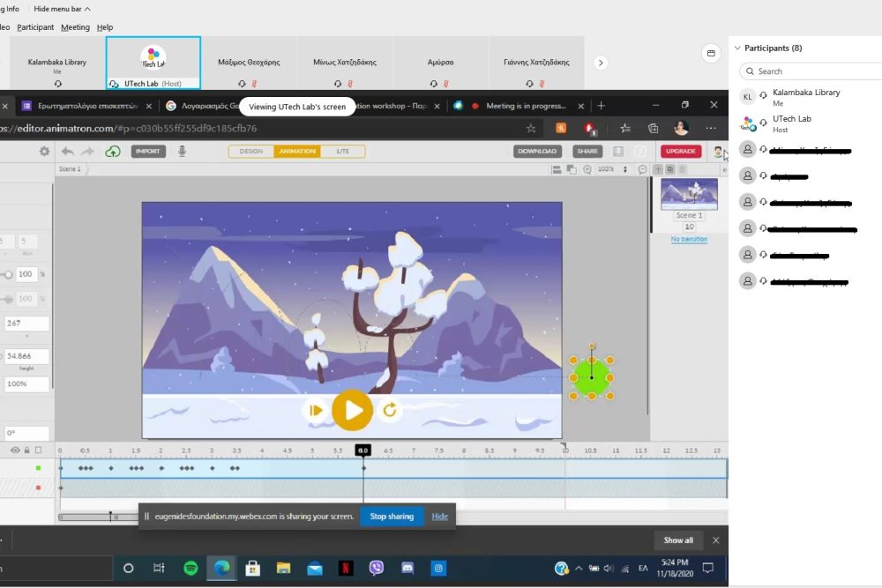Click the green cloud upload icon

[x=112, y=150]
